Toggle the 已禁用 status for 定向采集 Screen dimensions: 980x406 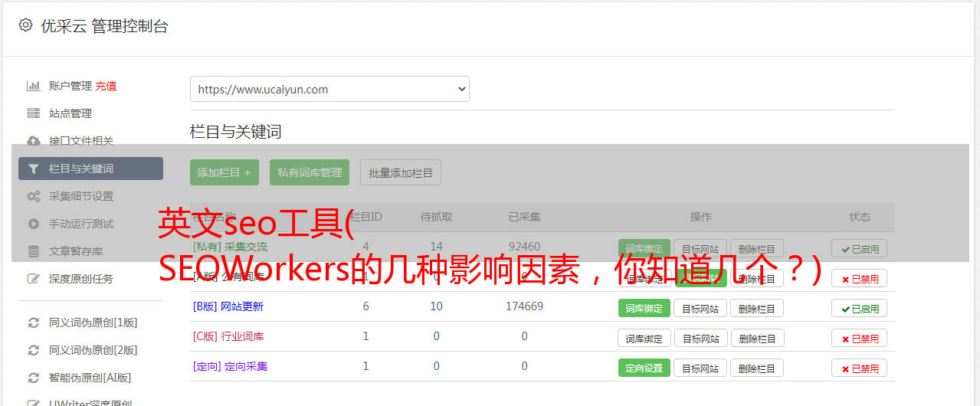click(x=860, y=368)
